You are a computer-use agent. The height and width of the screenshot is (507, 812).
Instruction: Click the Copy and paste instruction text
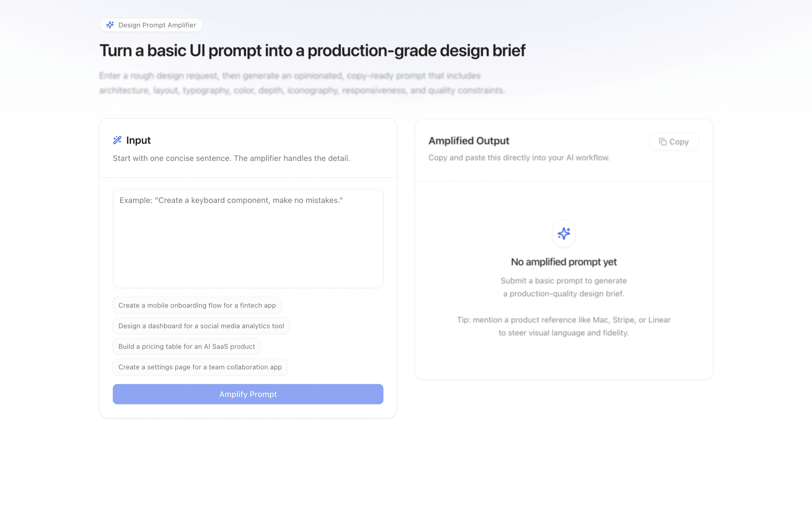coord(519,157)
